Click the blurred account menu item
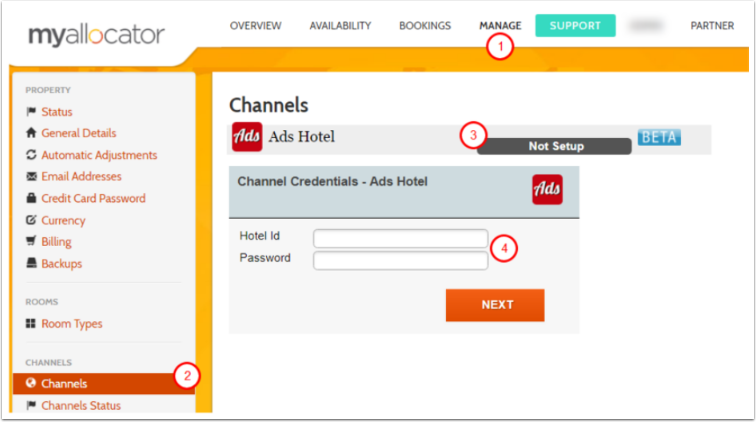Screen dimensions: 756x422 [x=646, y=26]
